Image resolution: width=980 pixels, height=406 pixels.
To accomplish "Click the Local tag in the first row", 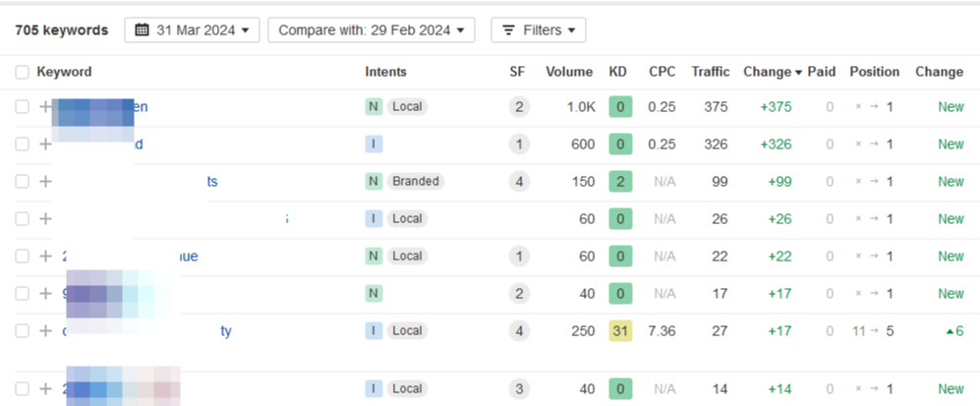I will [x=407, y=107].
